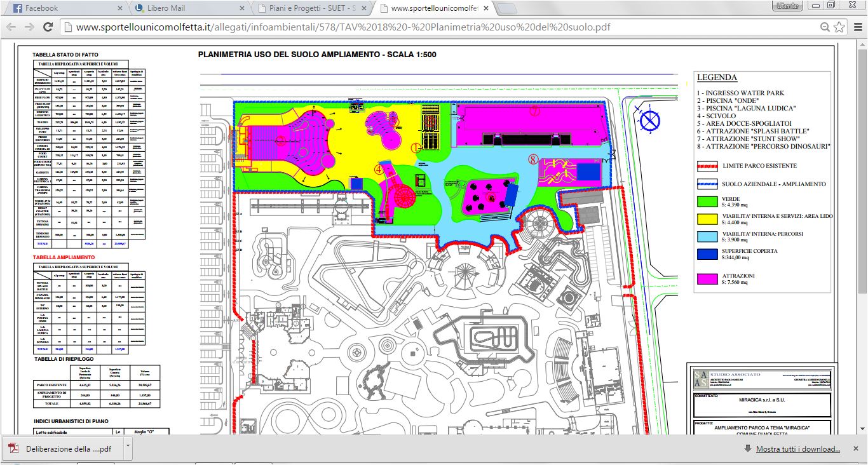The image size is (868, 465).
Task: Click the light blue VIABILITA' INTERNA: PERCORSI swatch
Action: click(706, 238)
